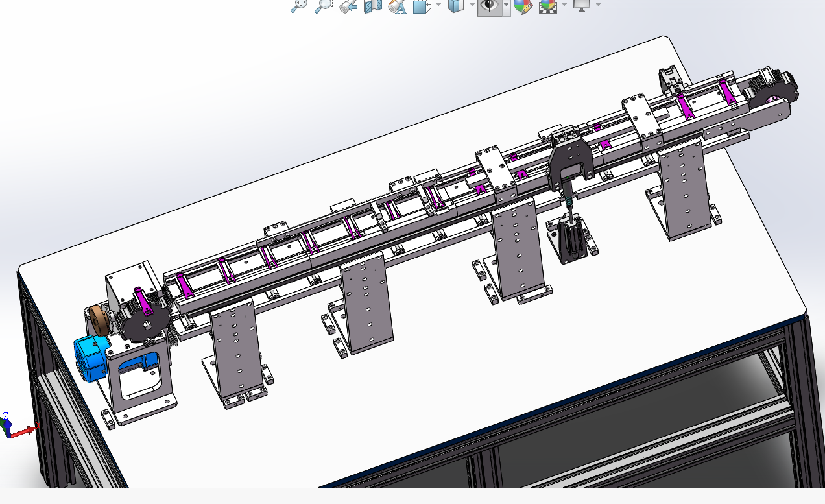
Task: Open the Hide/Show Items dropdown arrow
Action: click(x=506, y=5)
